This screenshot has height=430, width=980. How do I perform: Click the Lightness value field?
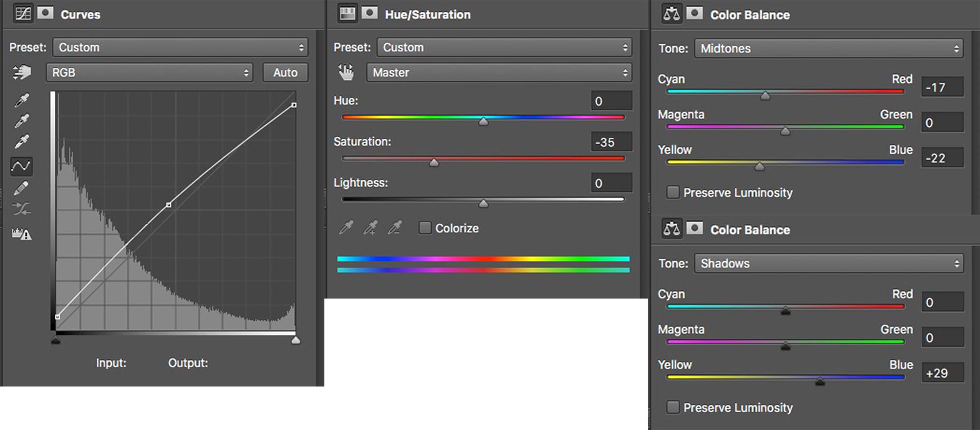click(x=611, y=183)
